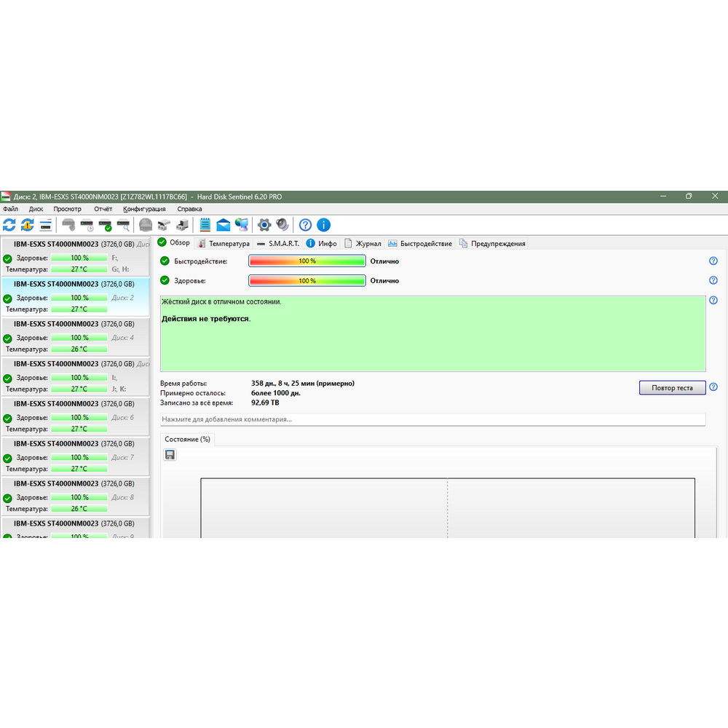Click the Быстродействие 100 % gradient bar
Viewport: 728px width, 728px height.
[307, 261]
